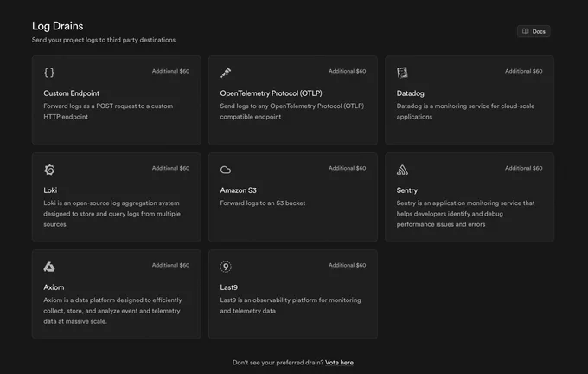Click the Last9 circled nine icon
The width and height of the screenshot is (588, 374).
pyautogui.click(x=226, y=267)
